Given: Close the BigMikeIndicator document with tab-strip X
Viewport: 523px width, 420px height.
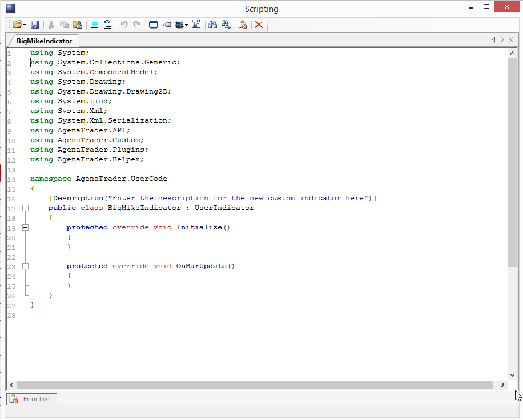Looking at the screenshot, I should (x=510, y=40).
